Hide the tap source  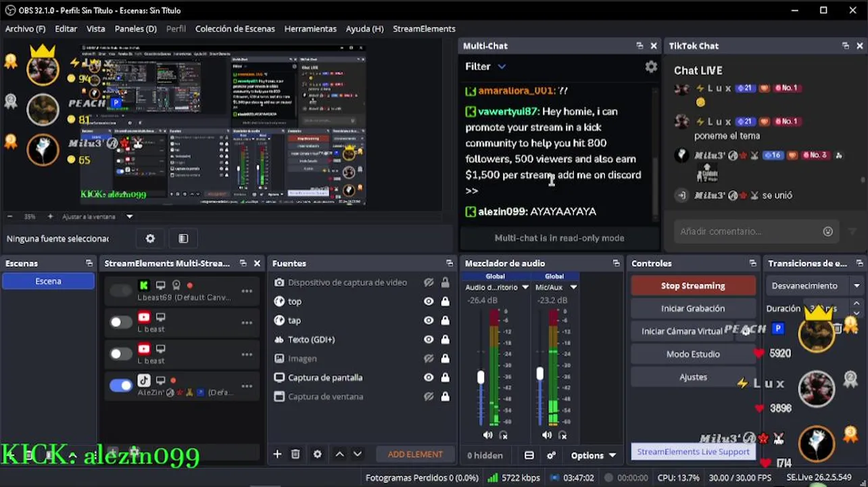[429, 320]
